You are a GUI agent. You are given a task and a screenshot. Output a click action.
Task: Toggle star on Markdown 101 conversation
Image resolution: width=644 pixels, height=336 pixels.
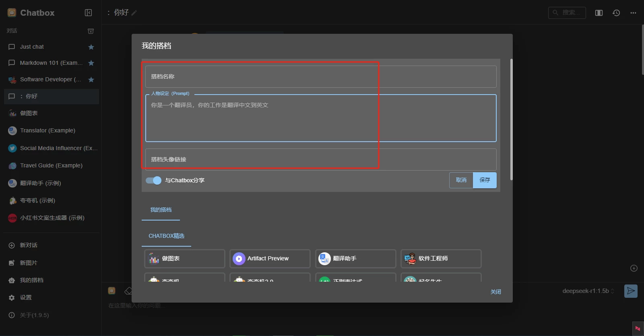(91, 63)
